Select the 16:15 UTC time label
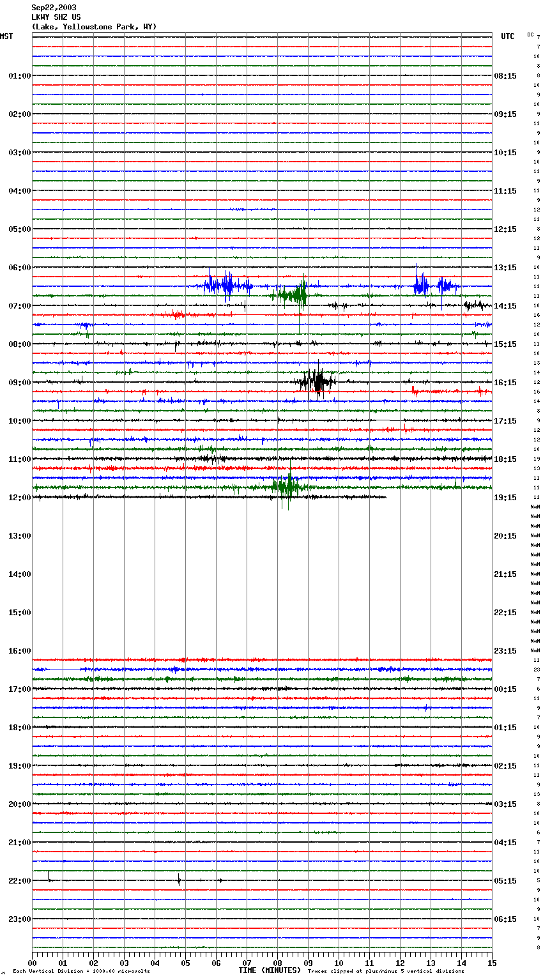This screenshot has width=543, height=980. 505,383
